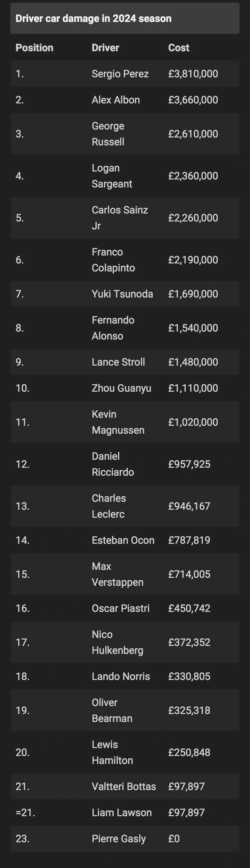Click Fernando Alonso's cost £1,540,000
Screen dimensions: 250x868
pos(193,328)
